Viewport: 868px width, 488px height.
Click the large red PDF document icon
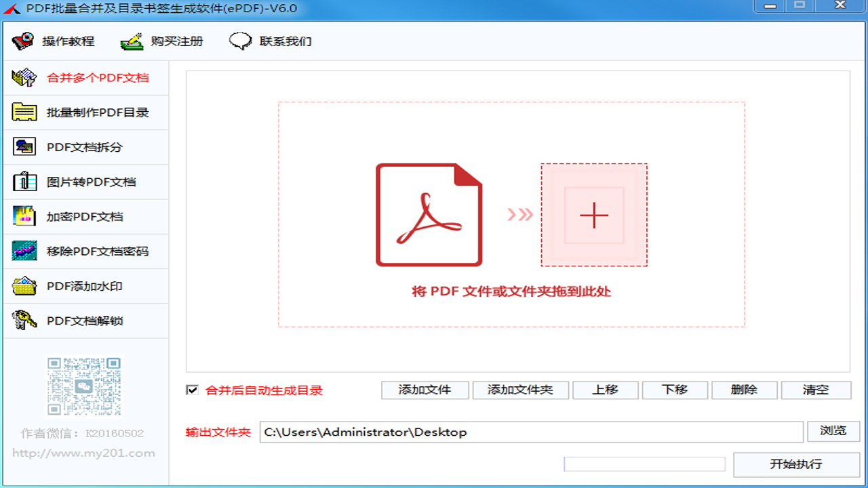point(429,215)
